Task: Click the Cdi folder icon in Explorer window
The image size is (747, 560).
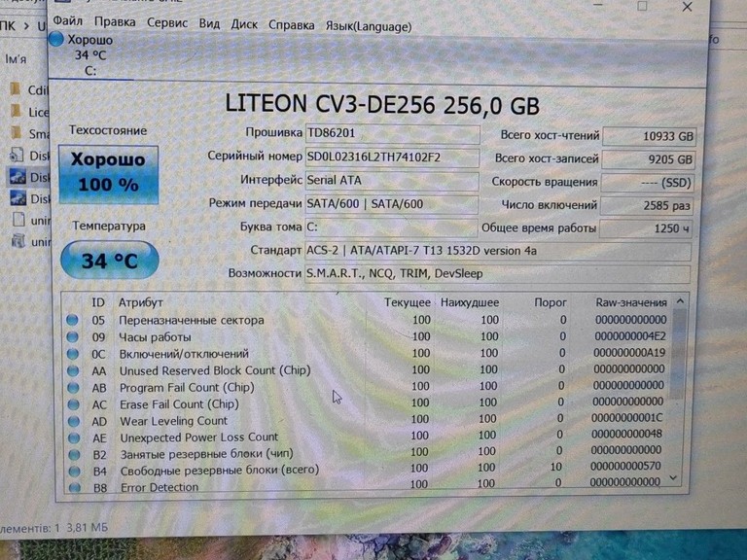Action: [x=16, y=89]
